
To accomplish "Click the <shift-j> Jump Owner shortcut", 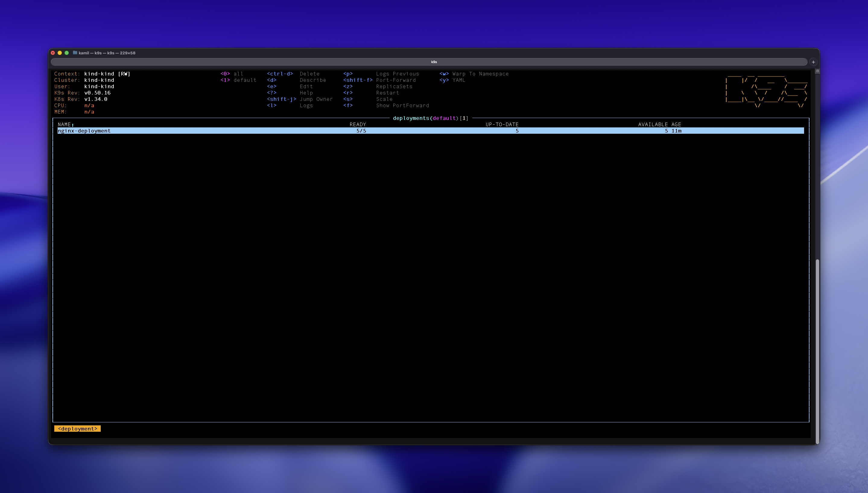I will point(300,99).
